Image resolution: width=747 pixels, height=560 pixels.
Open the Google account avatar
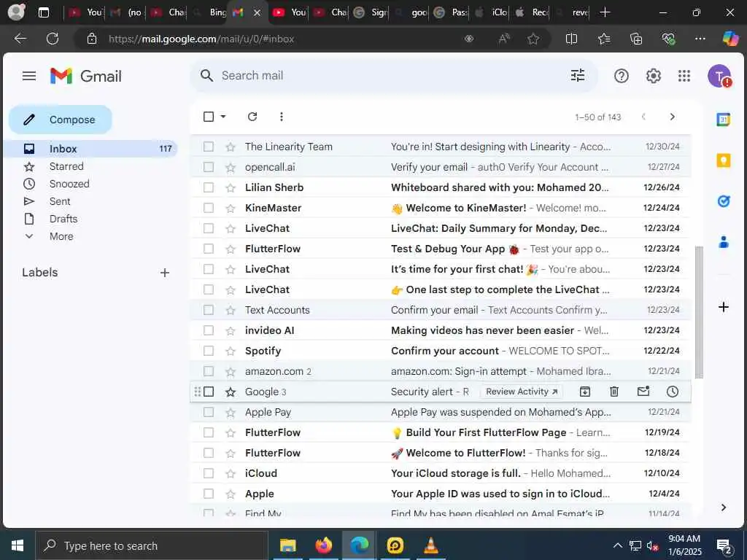tap(719, 76)
